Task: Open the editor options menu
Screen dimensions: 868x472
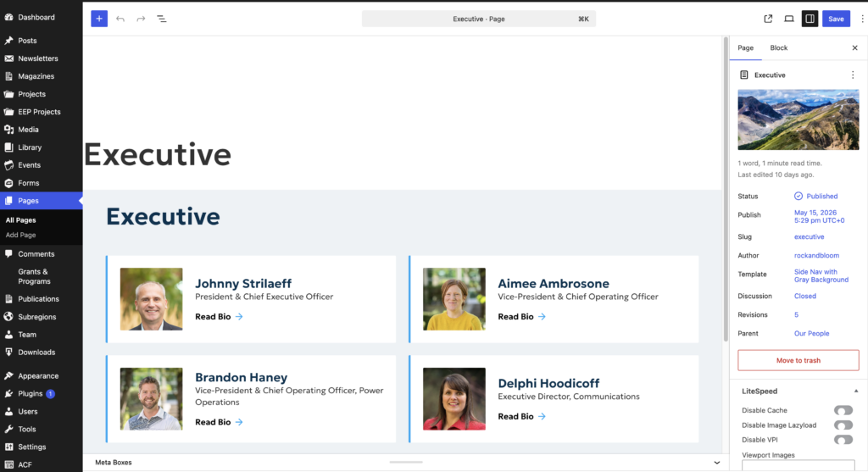Action: pyautogui.click(x=862, y=19)
